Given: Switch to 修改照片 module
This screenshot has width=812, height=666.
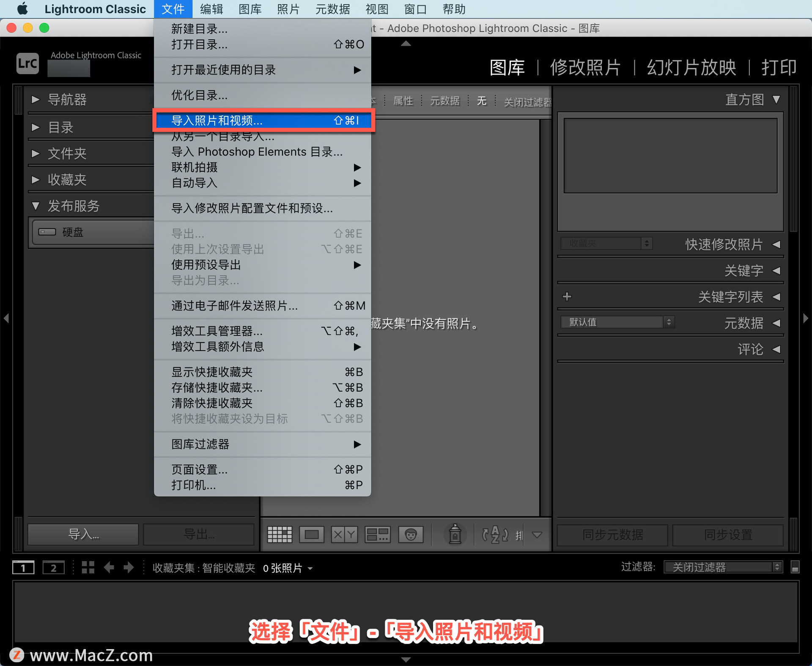Looking at the screenshot, I should tap(585, 67).
